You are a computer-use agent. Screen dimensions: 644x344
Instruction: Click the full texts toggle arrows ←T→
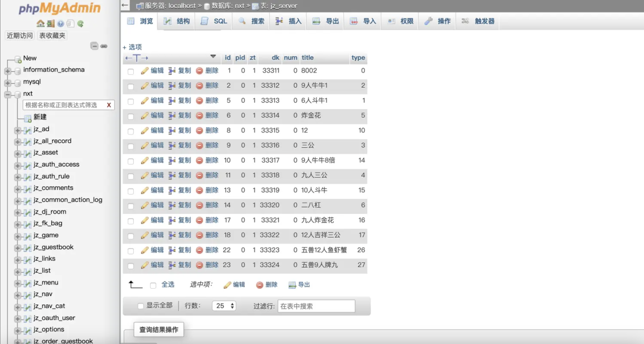(x=136, y=58)
